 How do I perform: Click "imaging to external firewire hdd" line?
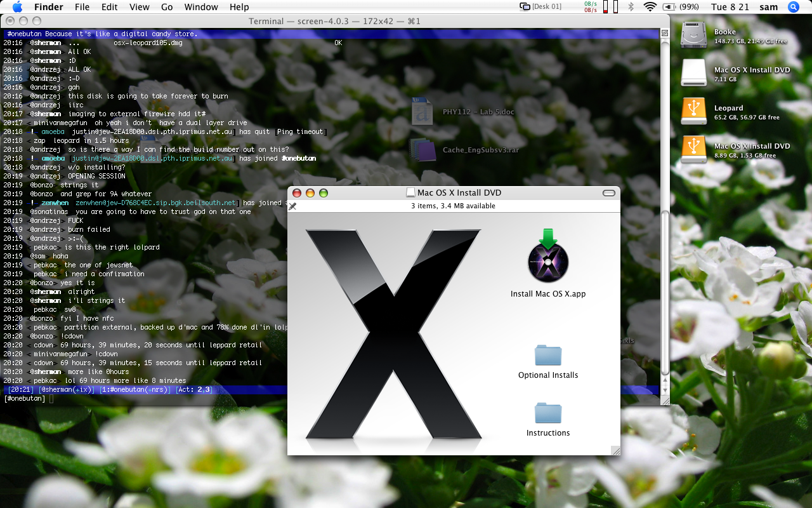point(136,114)
